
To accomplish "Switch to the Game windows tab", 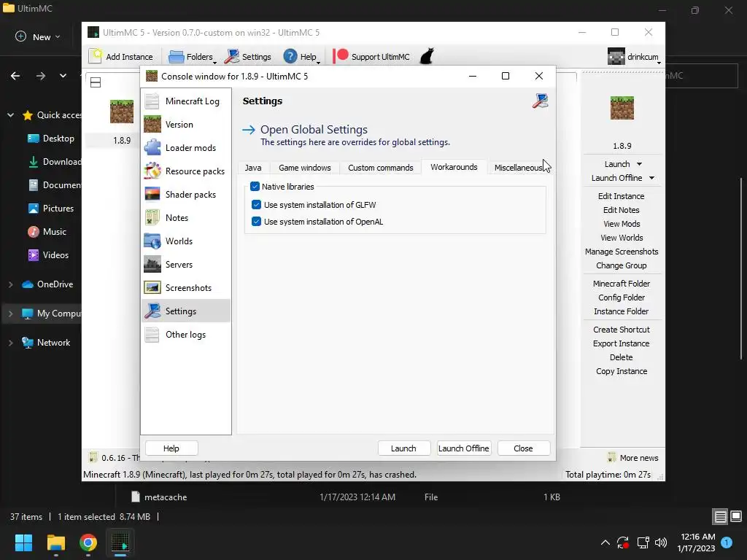I will pos(304,168).
